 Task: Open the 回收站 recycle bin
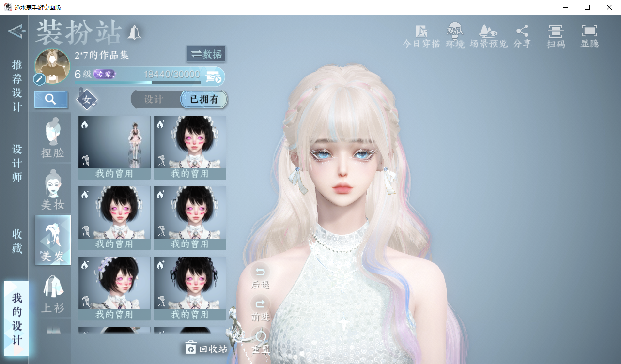click(206, 349)
